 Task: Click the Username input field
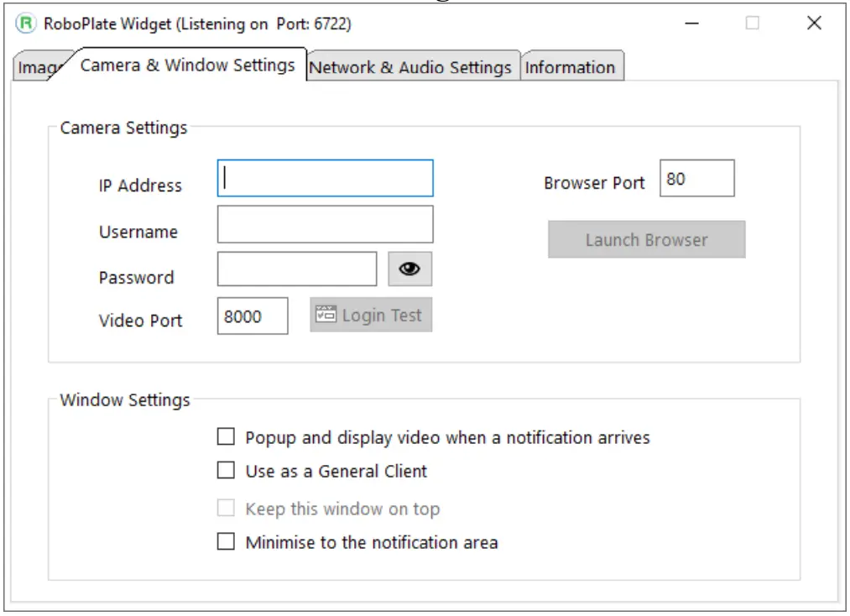pos(326,224)
